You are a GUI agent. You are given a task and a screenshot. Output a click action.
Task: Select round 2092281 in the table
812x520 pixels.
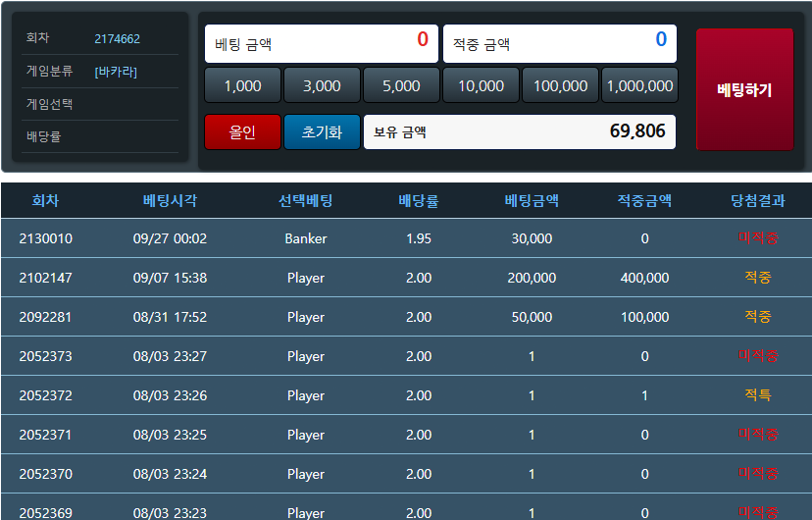tap(45, 317)
